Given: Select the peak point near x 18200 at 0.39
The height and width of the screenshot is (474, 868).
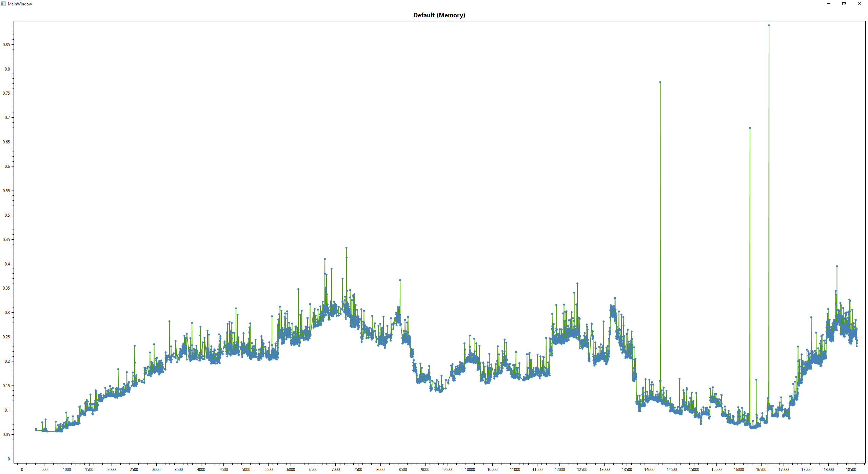Looking at the screenshot, I should click(x=837, y=266).
